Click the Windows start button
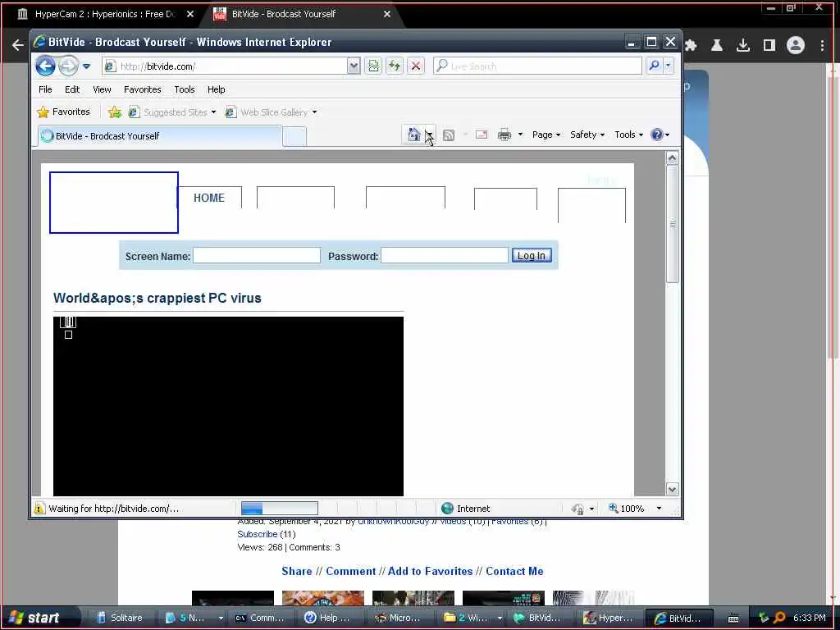This screenshot has width=840, height=630. pos(35,618)
